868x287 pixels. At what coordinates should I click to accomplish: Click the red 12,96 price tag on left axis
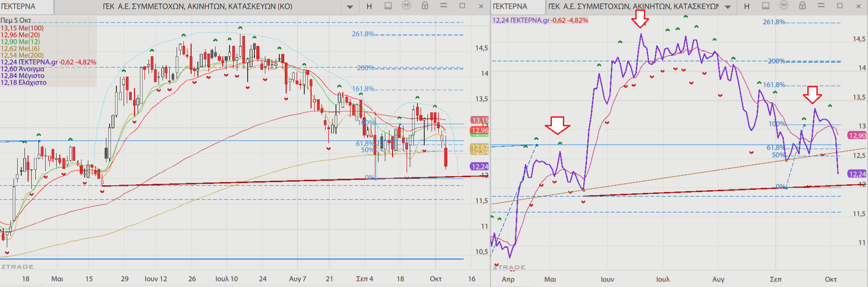(480, 130)
